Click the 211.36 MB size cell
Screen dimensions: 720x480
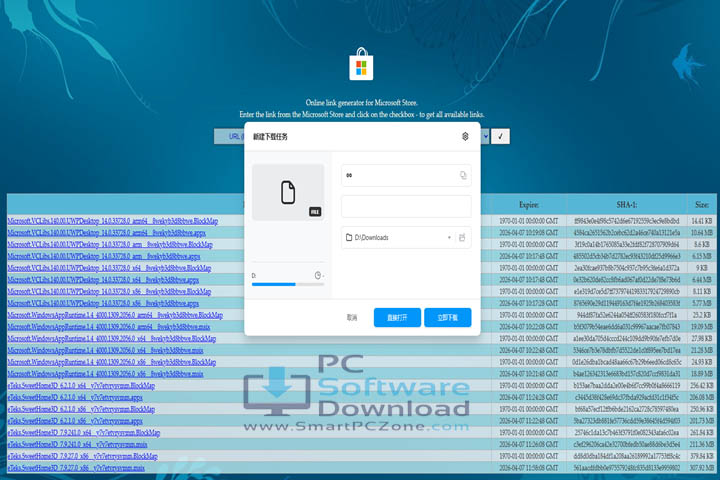702,445
